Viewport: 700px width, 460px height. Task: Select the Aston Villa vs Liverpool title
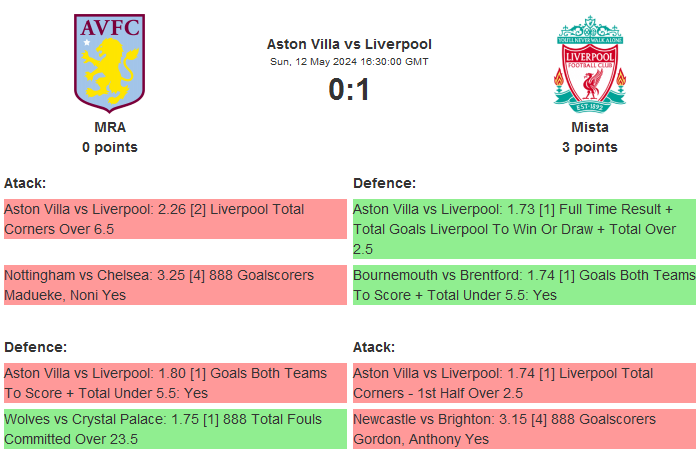pyautogui.click(x=349, y=44)
